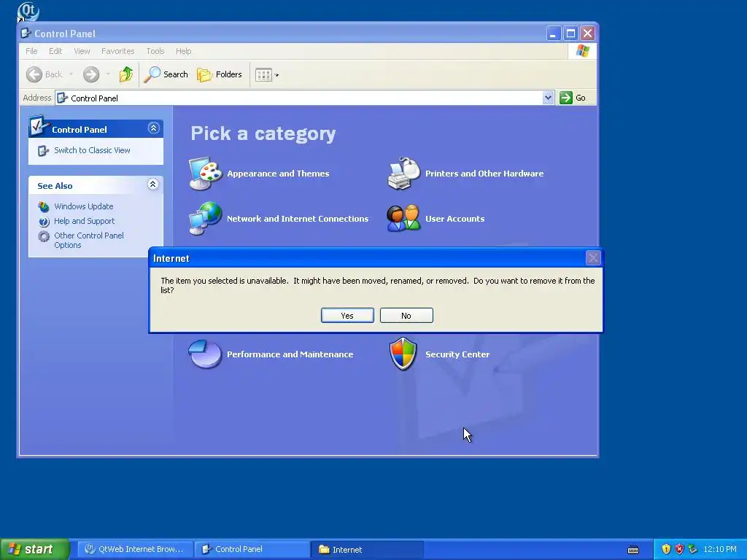
Task: Click the Forward arrow toolbar button
Action: (91, 74)
